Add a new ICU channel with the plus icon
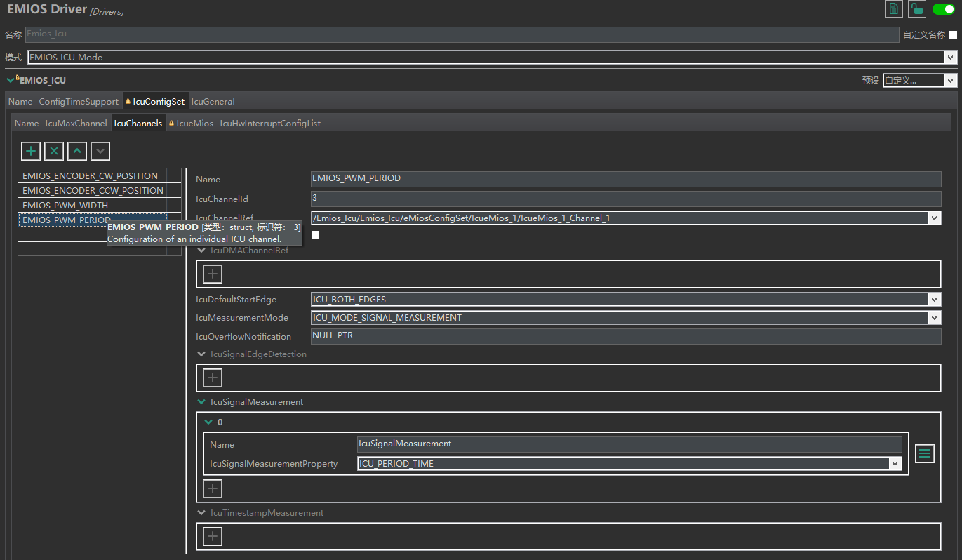The height and width of the screenshot is (560, 962). pos(30,151)
